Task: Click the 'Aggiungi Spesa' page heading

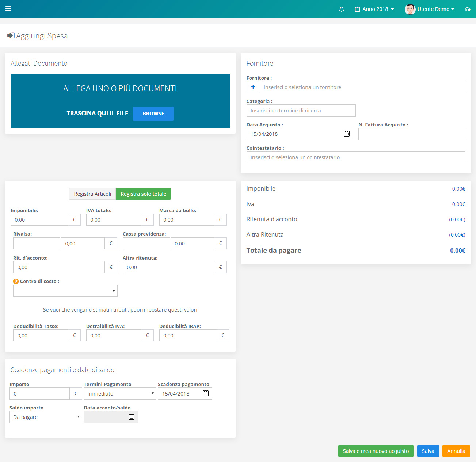Action: pos(42,35)
